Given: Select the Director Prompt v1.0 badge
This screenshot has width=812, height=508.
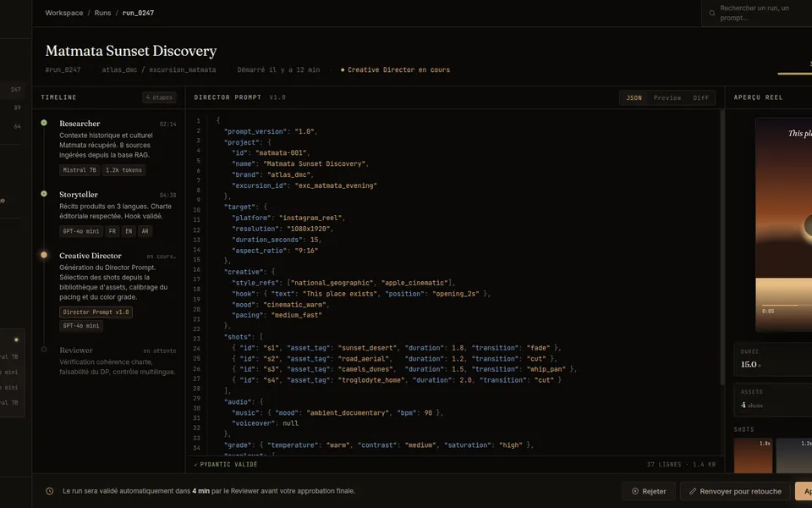Looking at the screenshot, I should click(x=96, y=312).
